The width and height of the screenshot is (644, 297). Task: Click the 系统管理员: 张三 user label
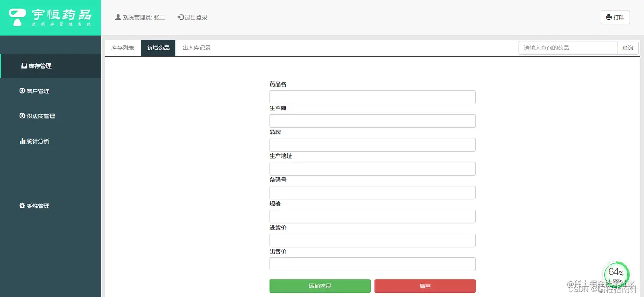click(144, 17)
